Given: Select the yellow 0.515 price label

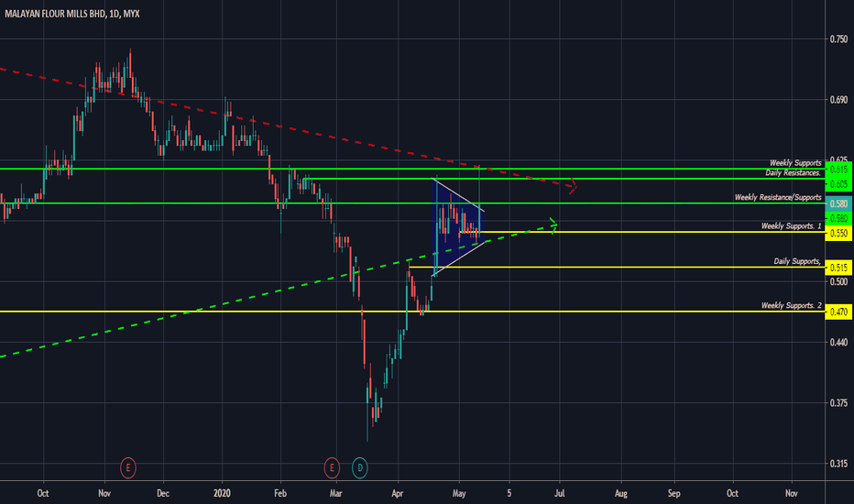Looking at the screenshot, I should tap(838, 268).
